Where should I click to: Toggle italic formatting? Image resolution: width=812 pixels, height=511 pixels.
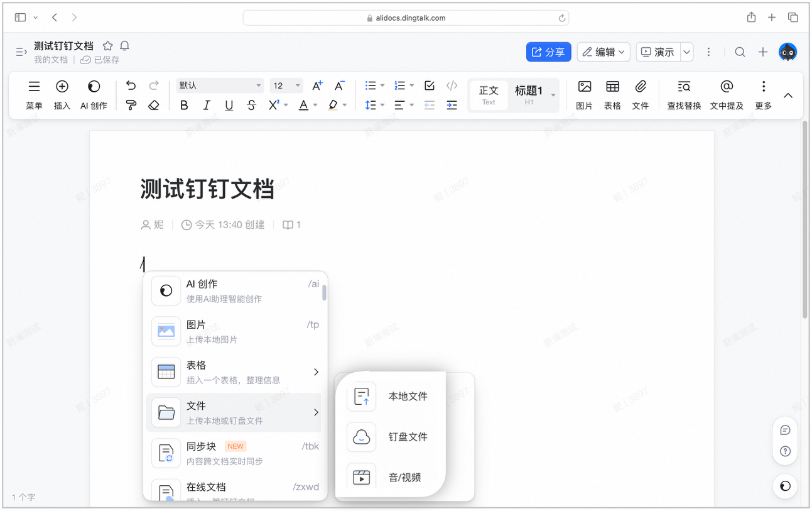(x=207, y=105)
